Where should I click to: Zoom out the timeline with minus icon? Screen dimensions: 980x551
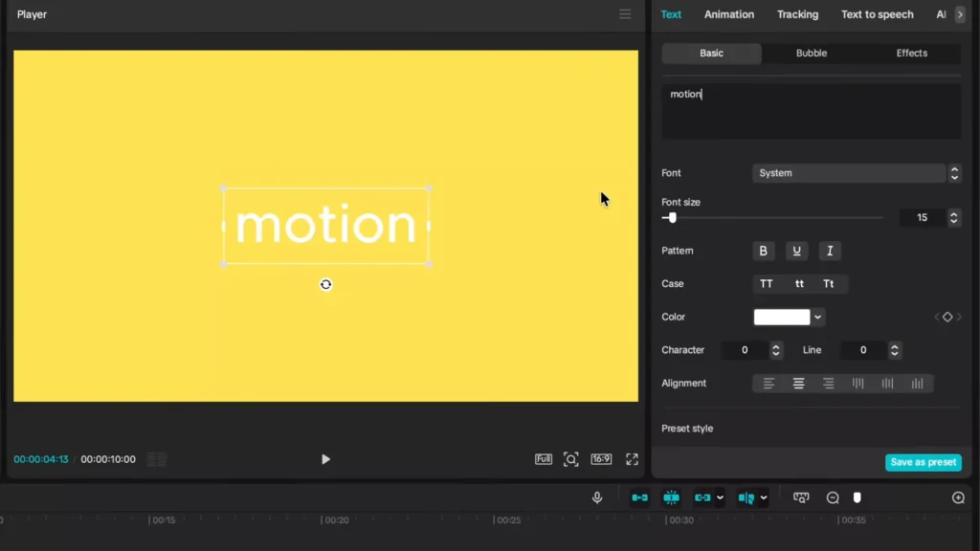(833, 497)
